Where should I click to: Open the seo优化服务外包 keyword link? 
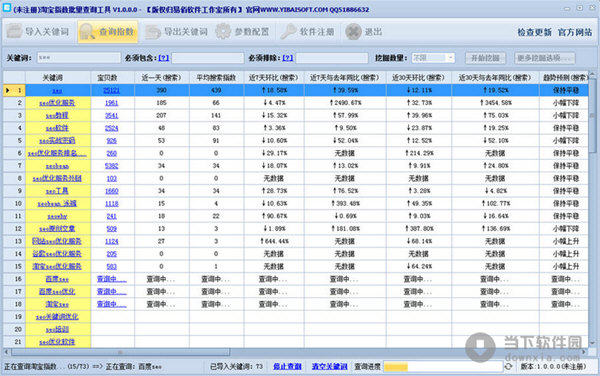[57, 179]
